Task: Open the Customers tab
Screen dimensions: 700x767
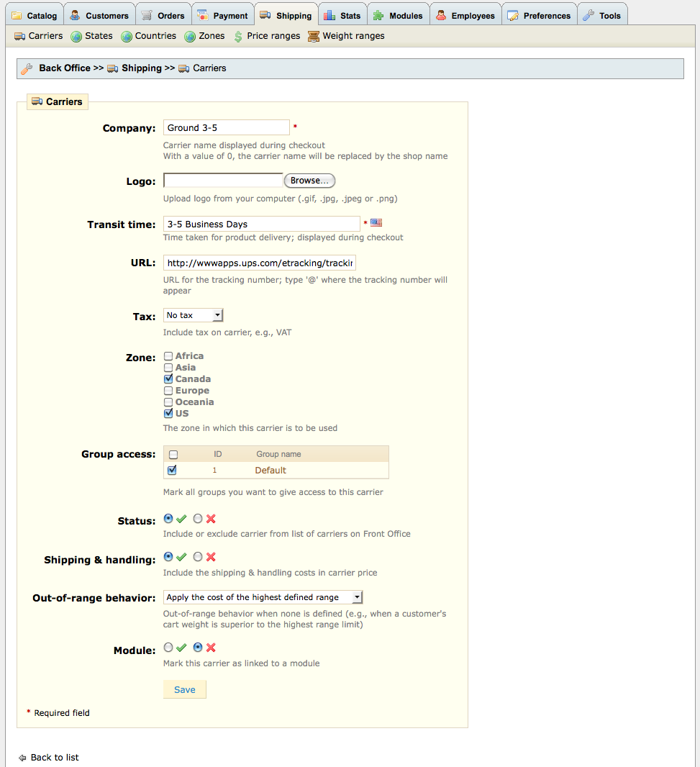Action: click(99, 14)
